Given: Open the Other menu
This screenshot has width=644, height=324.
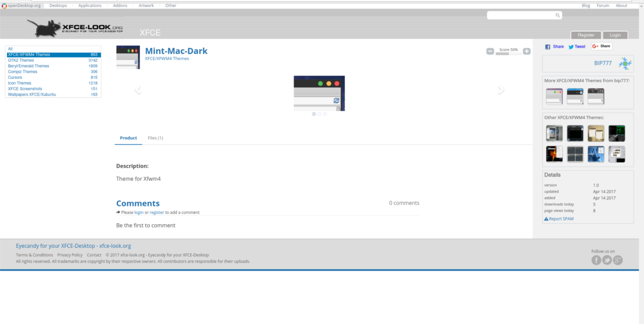Looking at the screenshot, I should pos(171,5).
